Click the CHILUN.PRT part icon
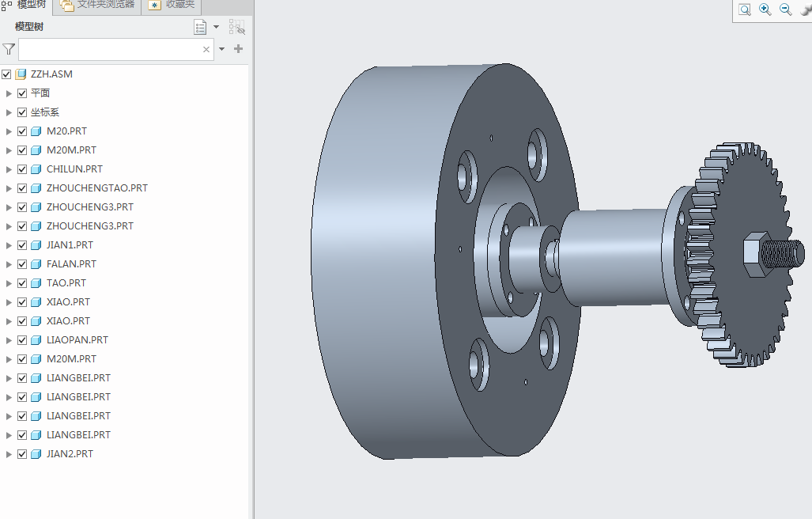The width and height of the screenshot is (812, 519). tap(36, 169)
